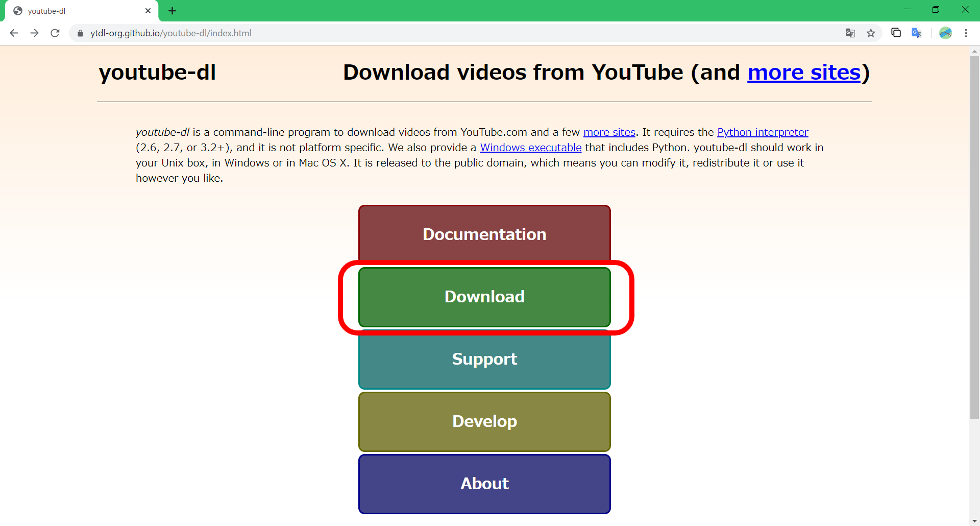Open the Windows executable link
Viewport: 980px width, 526px height.
click(530, 148)
